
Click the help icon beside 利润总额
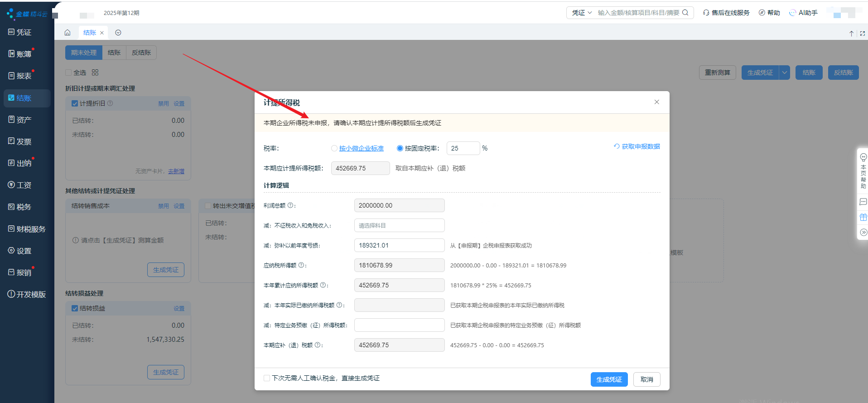coord(290,205)
